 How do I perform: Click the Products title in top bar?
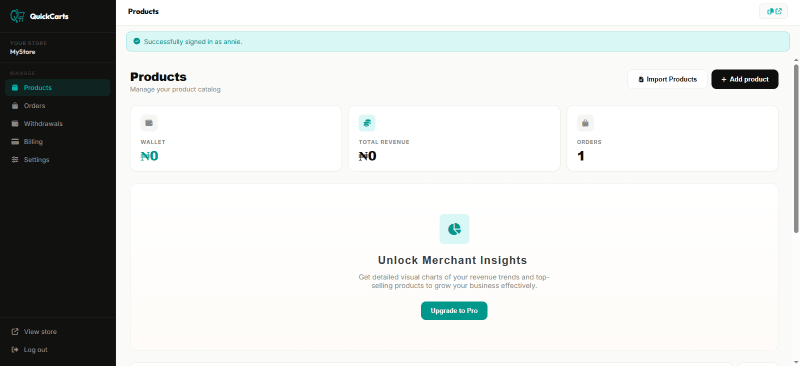[x=143, y=11]
